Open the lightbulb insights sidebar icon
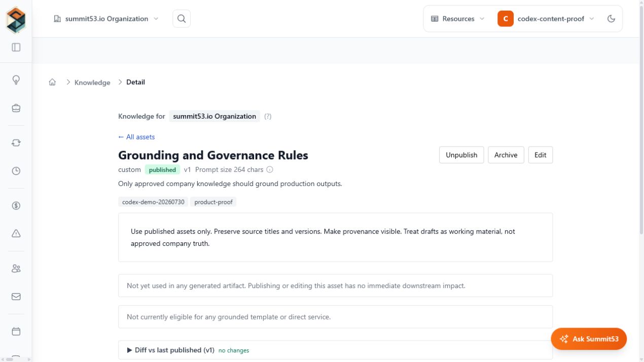This screenshot has width=644, height=362. tap(16, 80)
